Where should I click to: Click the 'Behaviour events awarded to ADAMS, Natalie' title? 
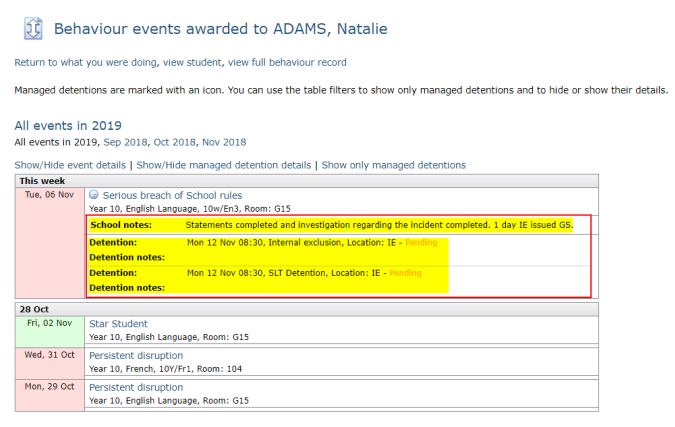pos(220,29)
